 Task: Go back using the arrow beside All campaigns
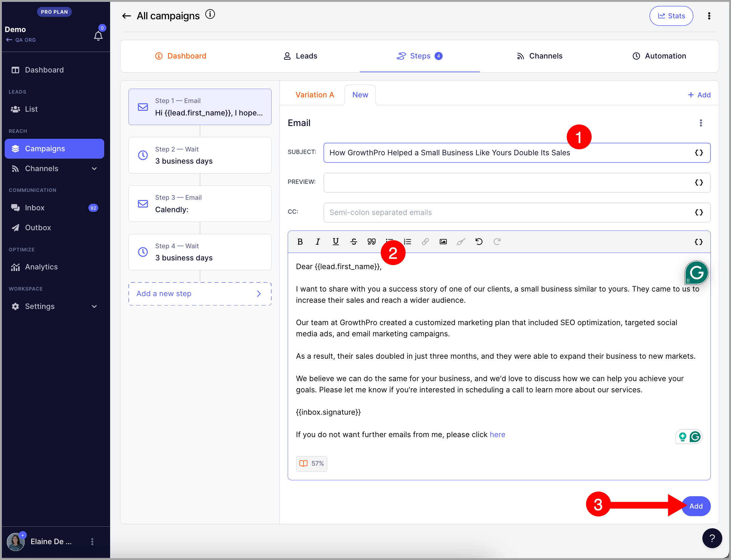[126, 16]
